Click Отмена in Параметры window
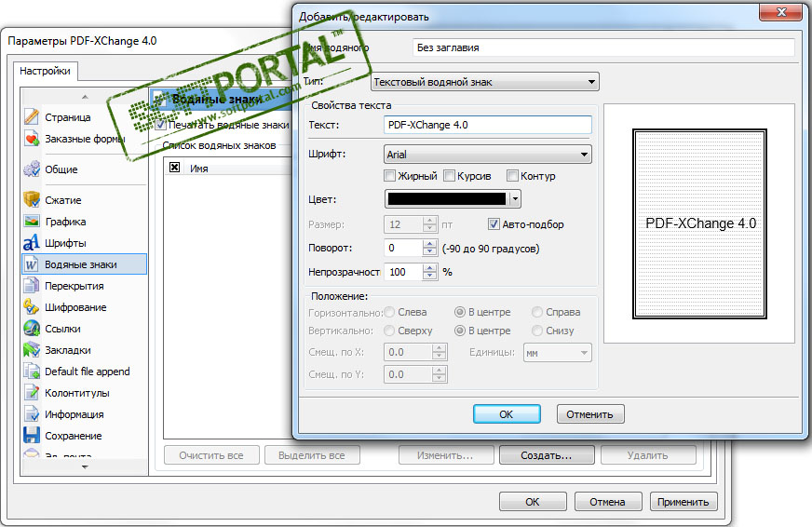 pos(607,502)
